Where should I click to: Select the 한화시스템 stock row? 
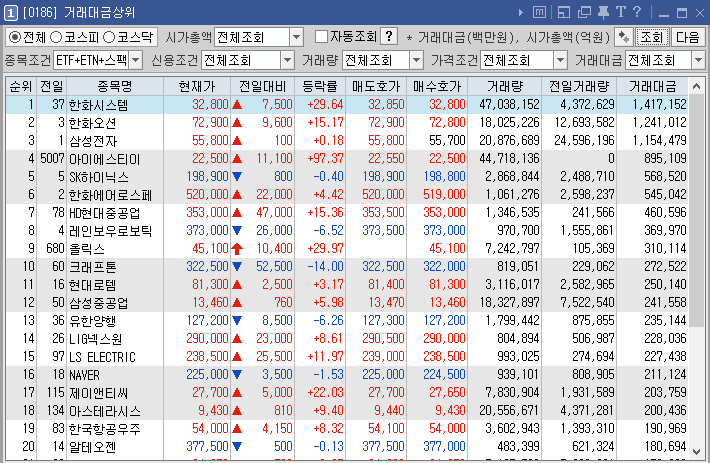pos(347,105)
